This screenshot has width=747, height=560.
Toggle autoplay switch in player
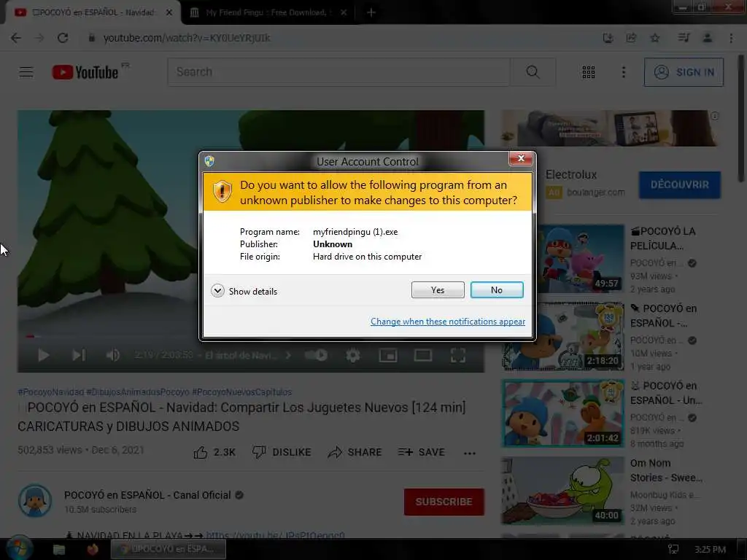point(316,355)
